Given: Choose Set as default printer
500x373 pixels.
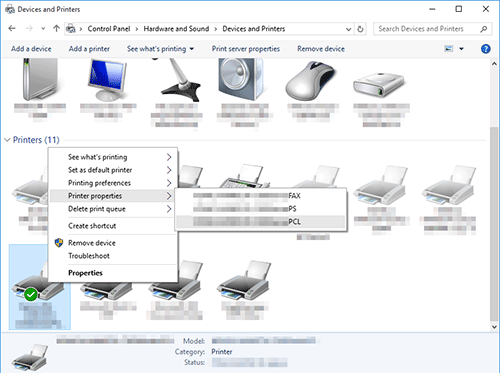Looking at the screenshot, I should pos(113,170).
